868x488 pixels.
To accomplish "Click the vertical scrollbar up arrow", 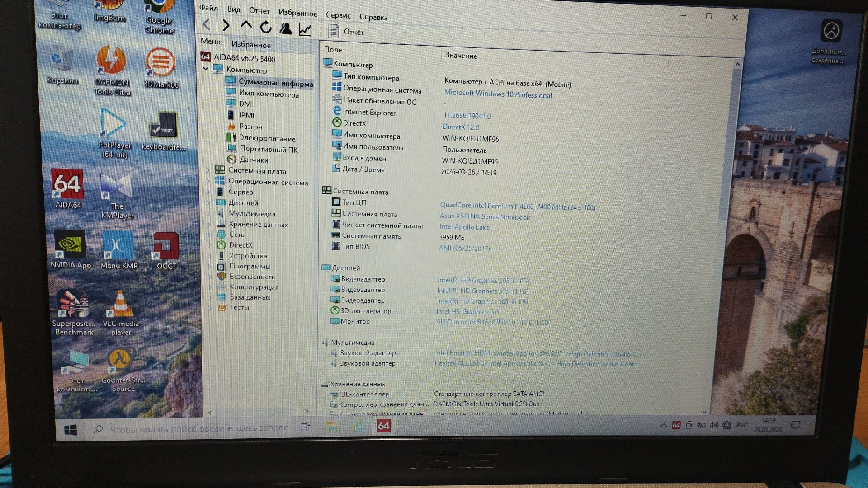I will coord(737,65).
